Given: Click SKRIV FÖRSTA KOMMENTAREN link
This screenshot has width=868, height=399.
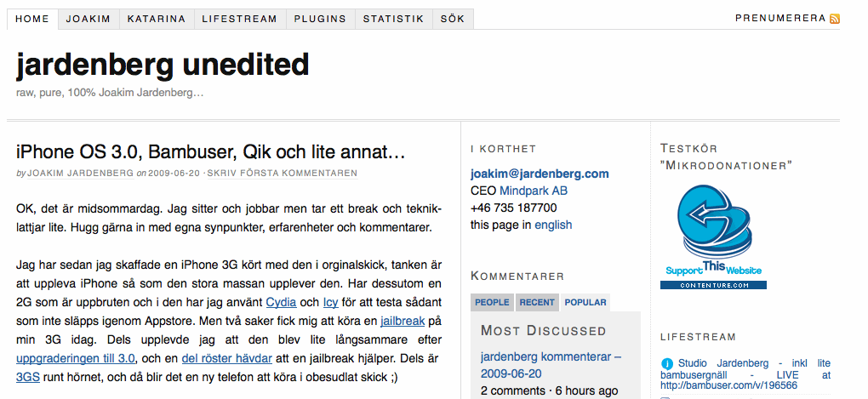Looking at the screenshot, I should coord(283,174).
